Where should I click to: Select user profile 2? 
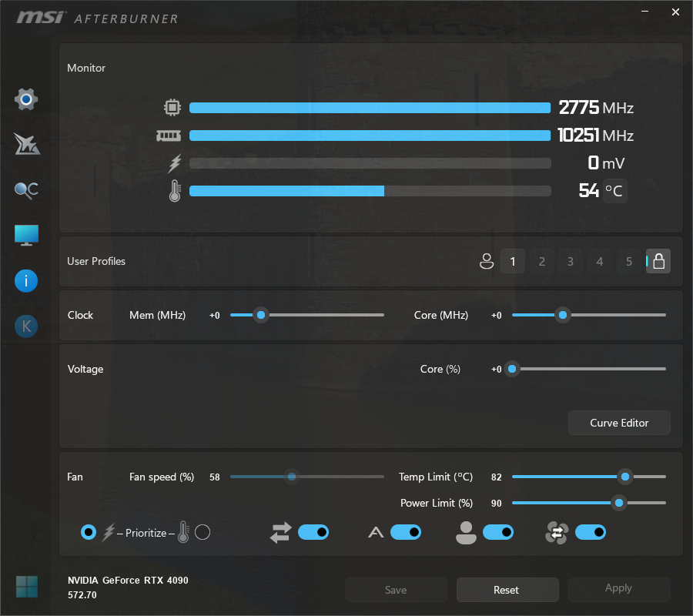[542, 261]
